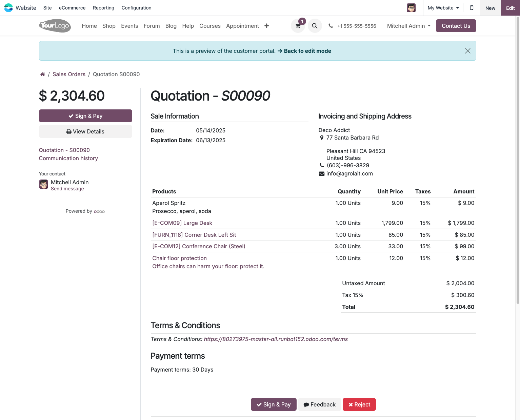
Task: Click the YourLogo site logo
Action: [55, 26]
